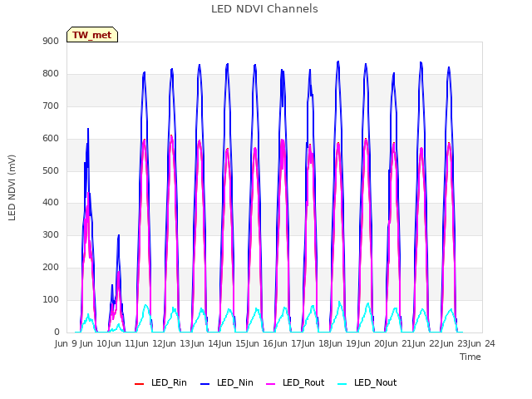The height and width of the screenshot is (399, 532).
Task: Click the blue LED_Nin legend color marker
Action: (x=205, y=384)
